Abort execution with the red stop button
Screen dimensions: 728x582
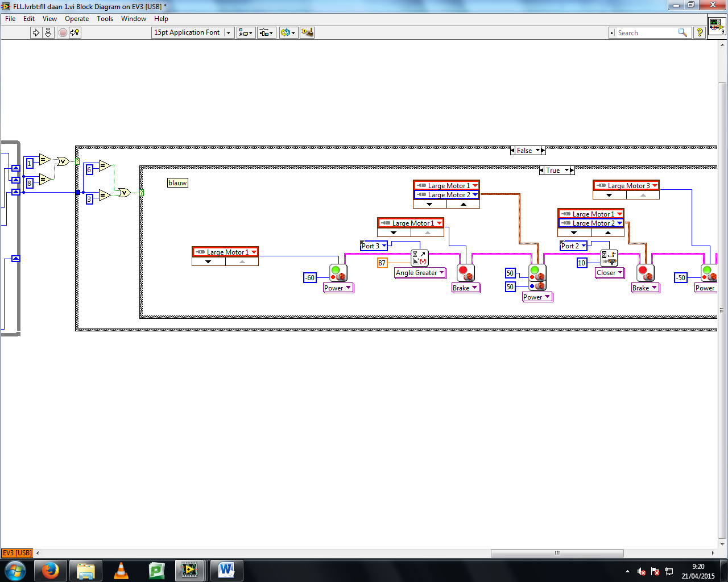tap(63, 33)
